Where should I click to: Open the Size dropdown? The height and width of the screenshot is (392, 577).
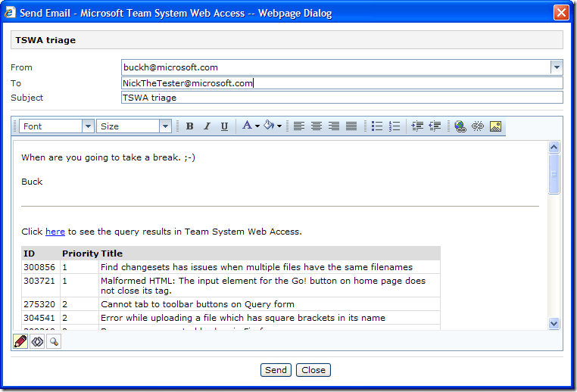[x=134, y=126]
